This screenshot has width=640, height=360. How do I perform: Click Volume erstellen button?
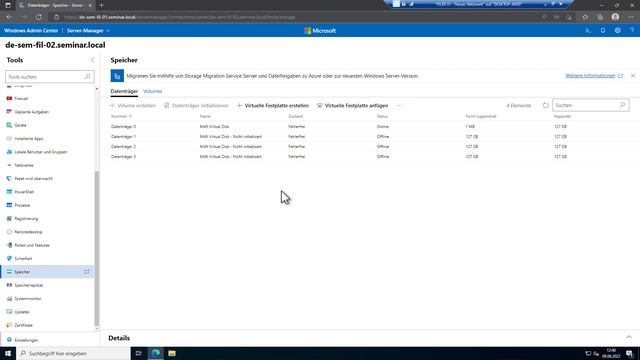[x=133, y=106]
